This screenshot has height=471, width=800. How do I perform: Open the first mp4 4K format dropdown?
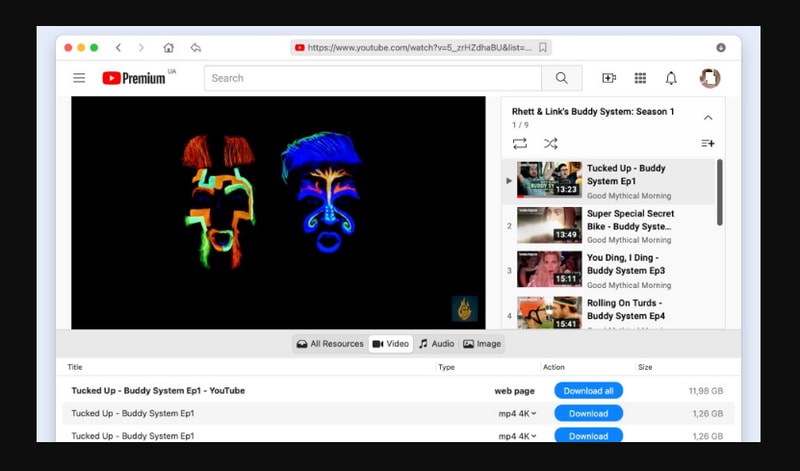tap(517, 413)
